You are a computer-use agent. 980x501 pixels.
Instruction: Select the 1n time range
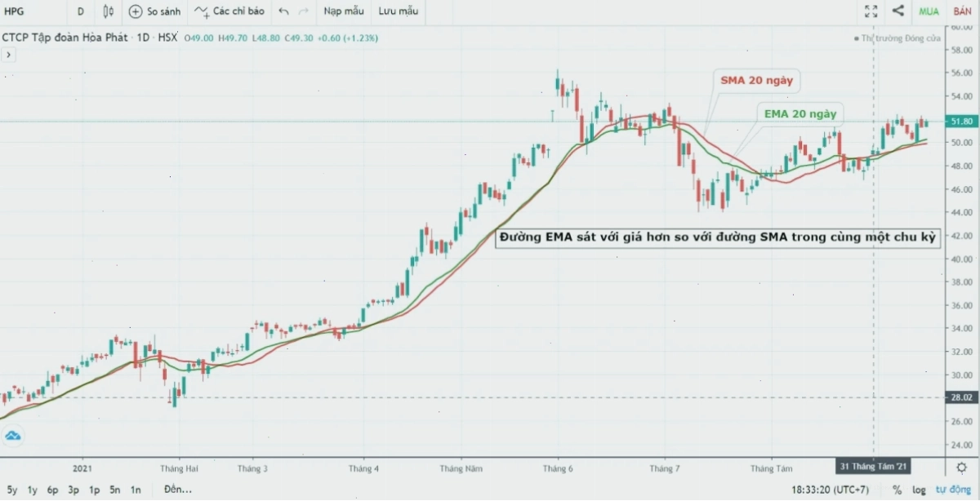[x=136, y=490]
